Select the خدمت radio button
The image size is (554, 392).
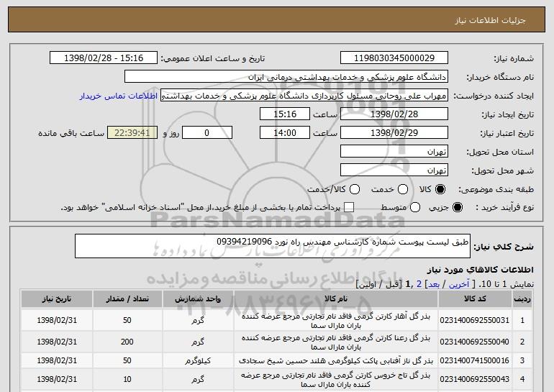tap(402, 189)
